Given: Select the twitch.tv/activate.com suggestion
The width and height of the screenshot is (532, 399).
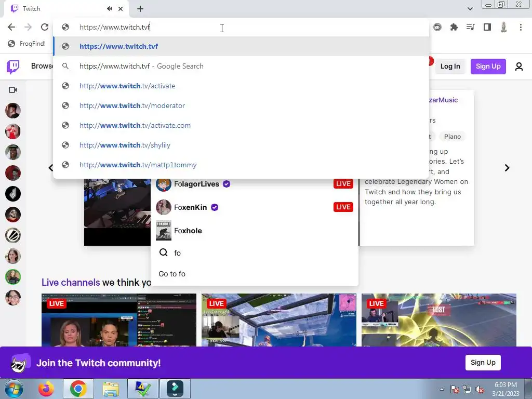Looking at the screenshot, I should pos(241,125).
